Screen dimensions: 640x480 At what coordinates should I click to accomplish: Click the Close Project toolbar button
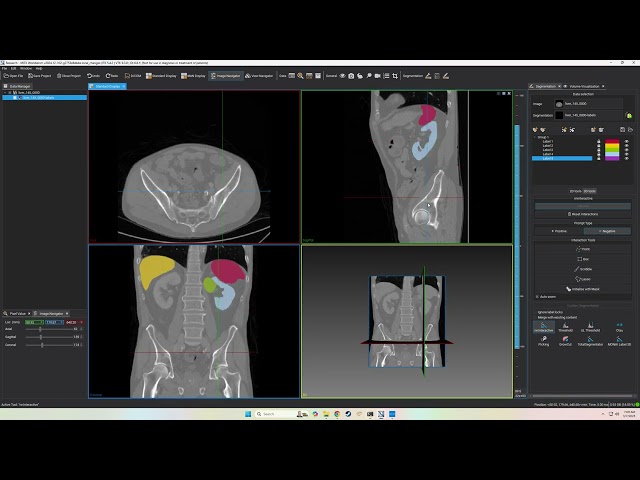click(x=69, y=76)
